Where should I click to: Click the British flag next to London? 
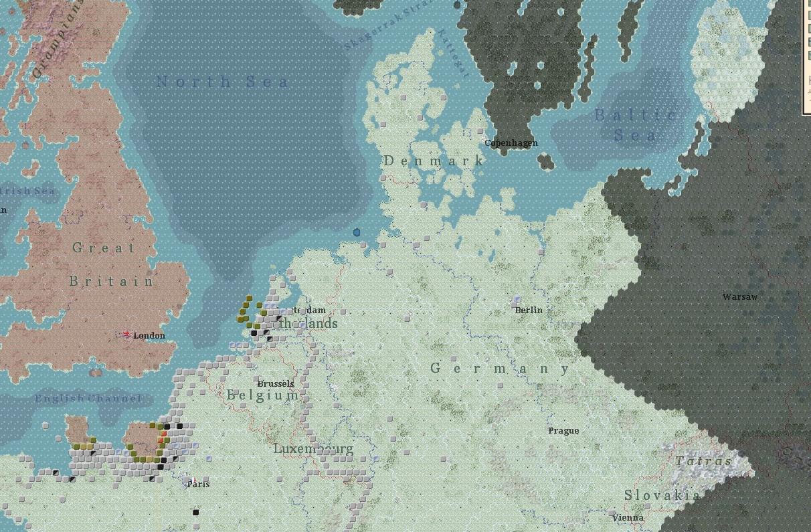[x=126, y=335]
